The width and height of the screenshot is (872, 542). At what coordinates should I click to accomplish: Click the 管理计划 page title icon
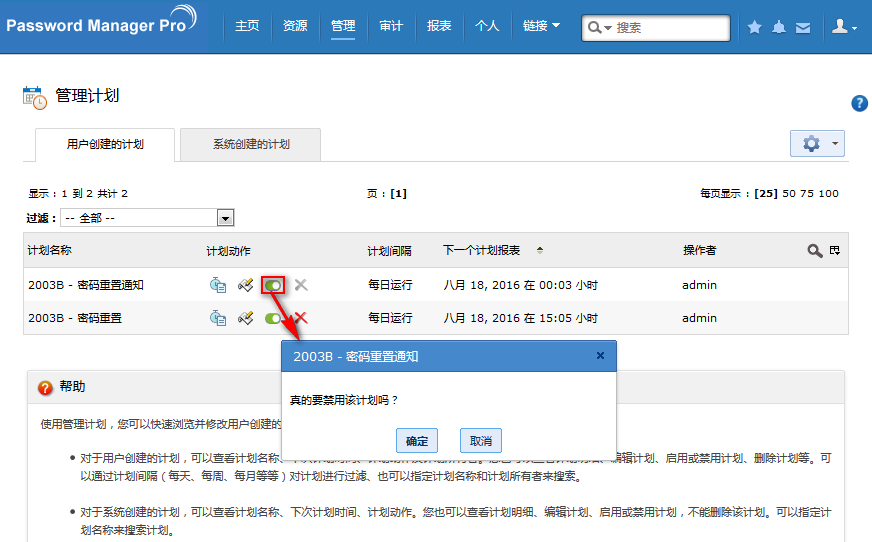click(34, 98)
